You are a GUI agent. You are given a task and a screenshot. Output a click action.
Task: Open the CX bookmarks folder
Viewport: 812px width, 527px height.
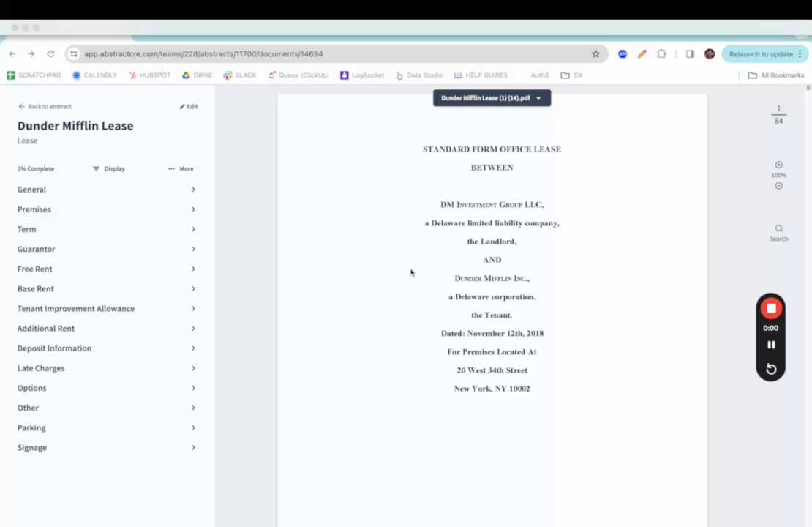tap(572, 75)
